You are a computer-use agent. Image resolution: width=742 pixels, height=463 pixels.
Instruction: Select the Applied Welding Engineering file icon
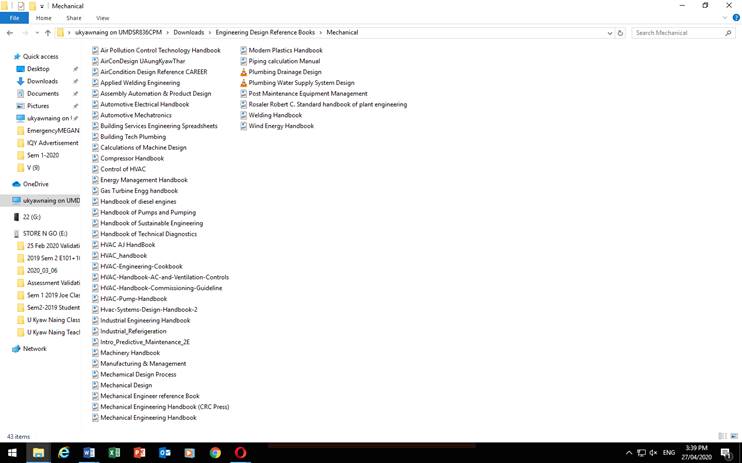point(95,82)
